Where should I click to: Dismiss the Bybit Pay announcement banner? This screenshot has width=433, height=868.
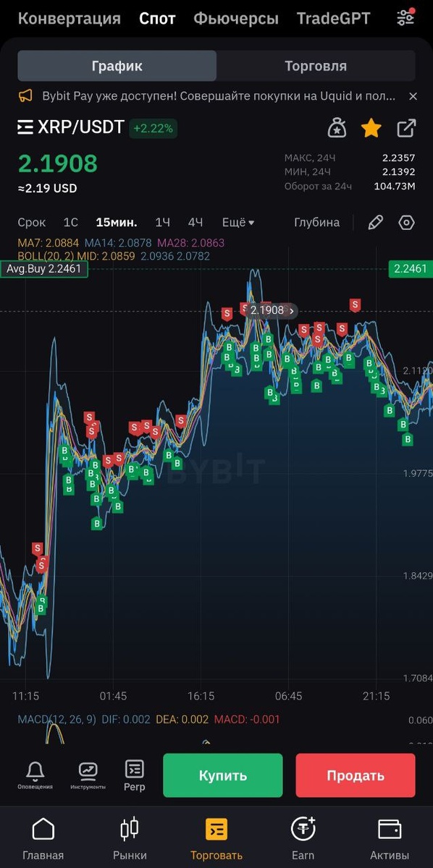click(x=413, y=95)
